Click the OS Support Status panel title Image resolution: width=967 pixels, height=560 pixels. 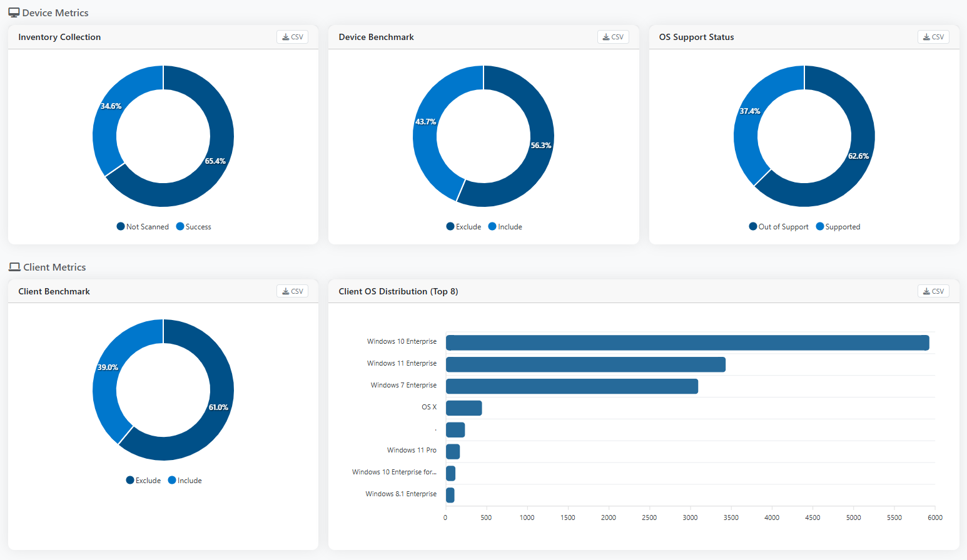pos(696,37)
